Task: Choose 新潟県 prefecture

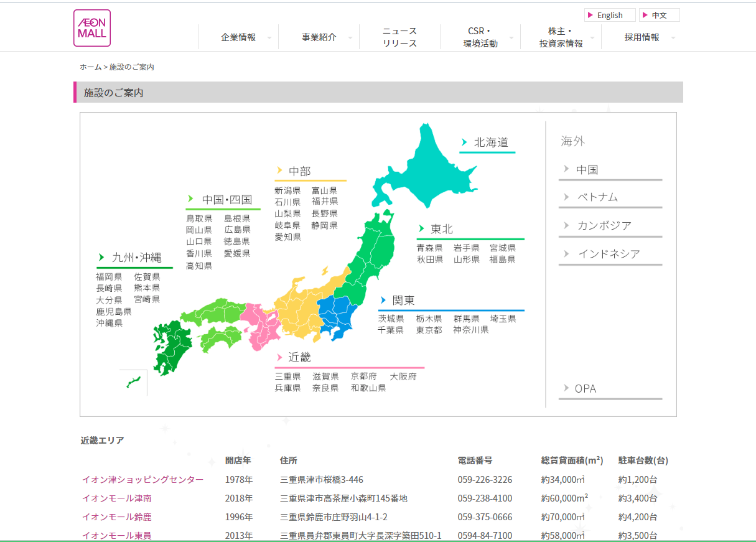Action: click(x=287, y=191)
